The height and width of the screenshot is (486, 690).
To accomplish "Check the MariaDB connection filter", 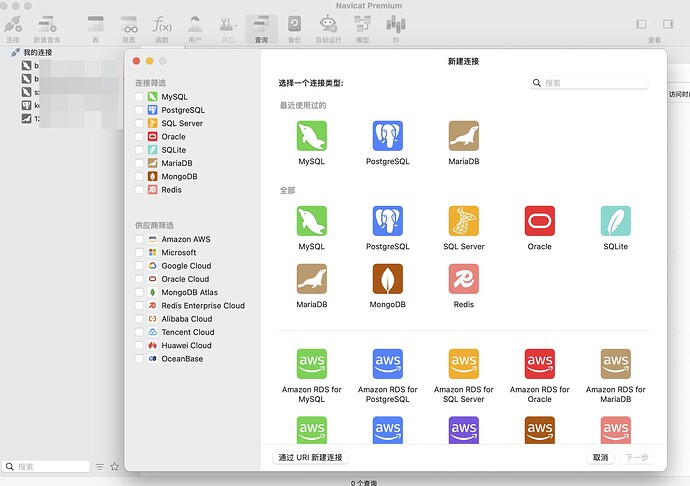I will [139, 163].
